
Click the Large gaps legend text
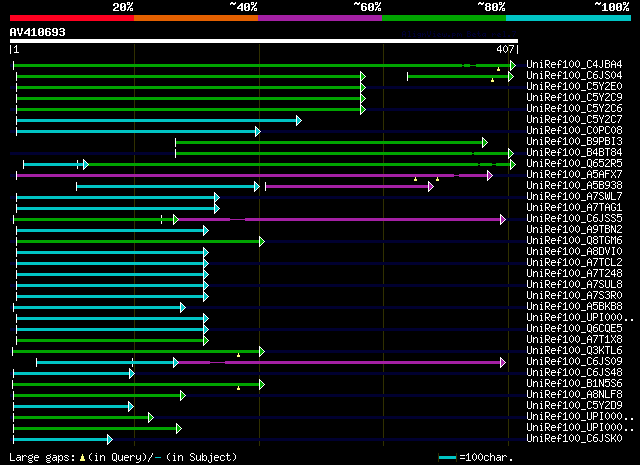(x=123, y=457)
